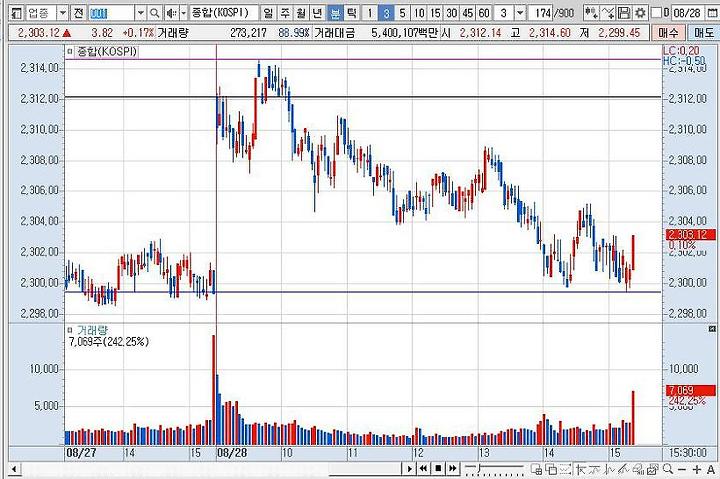
Task: Choose the 45-minute interval button
Action: pyautogui.click(x=467, y=13)
